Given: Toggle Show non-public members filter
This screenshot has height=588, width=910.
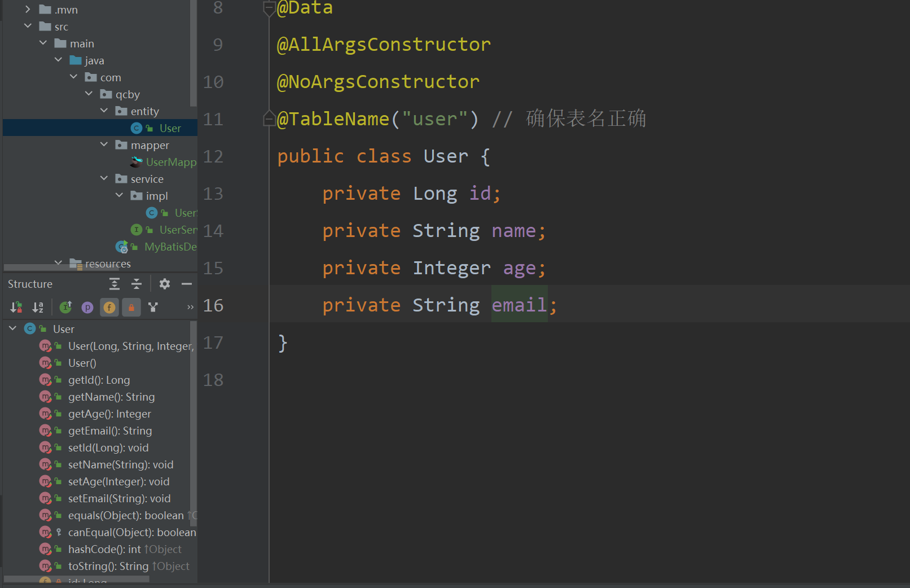Looking at the screenshot, I should pyautogui.click(x=131, y=307).
